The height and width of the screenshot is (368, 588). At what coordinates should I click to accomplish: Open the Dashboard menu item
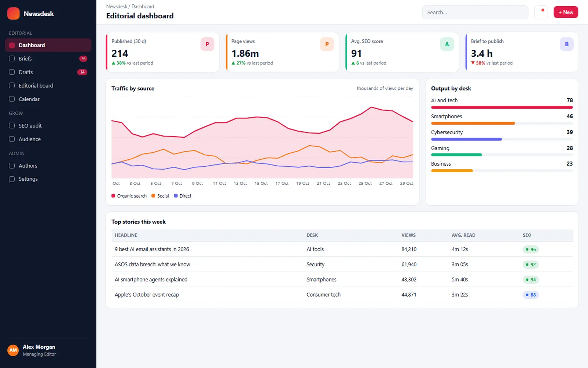click(48, 45)
